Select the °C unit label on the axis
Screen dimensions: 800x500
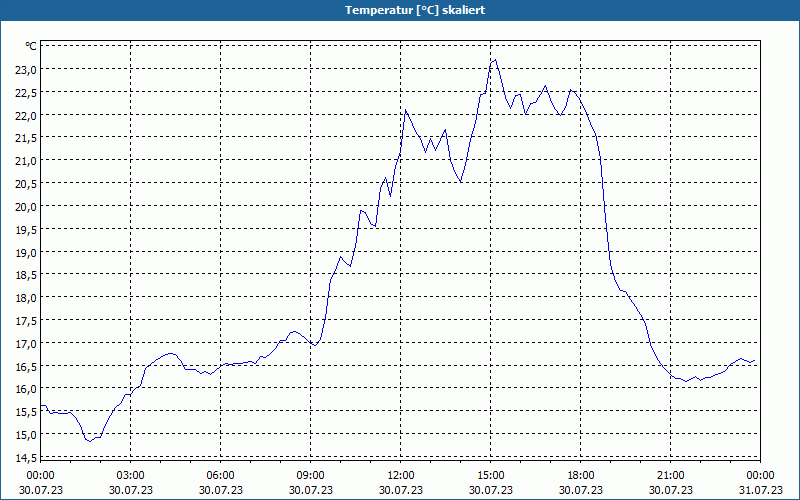click(x=31, y=46)
